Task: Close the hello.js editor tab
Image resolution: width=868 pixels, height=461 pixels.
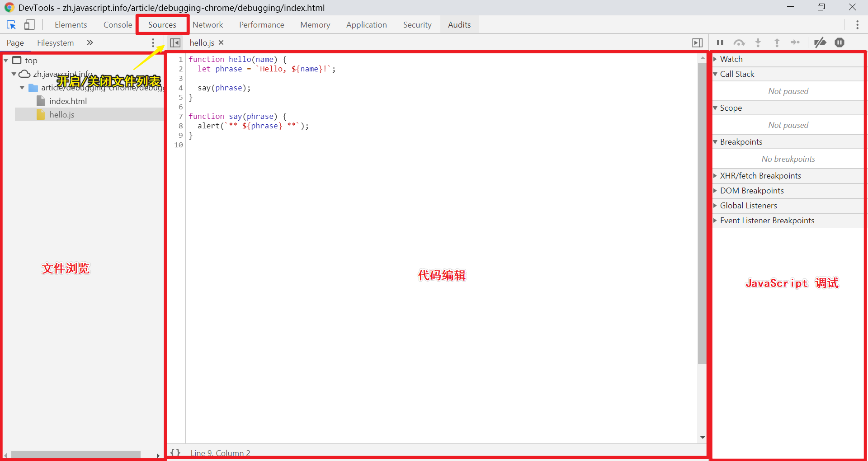Action: pyautogui.click(x=221, y=42)
